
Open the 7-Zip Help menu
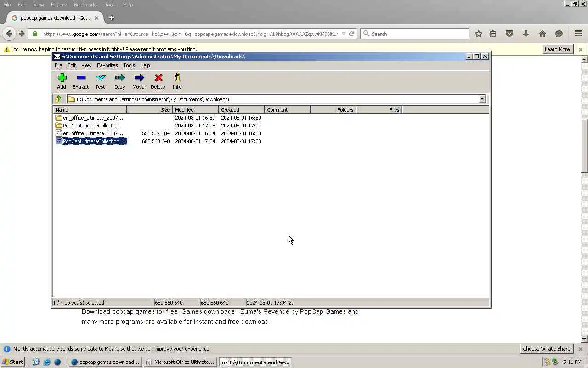pos(145,65)
